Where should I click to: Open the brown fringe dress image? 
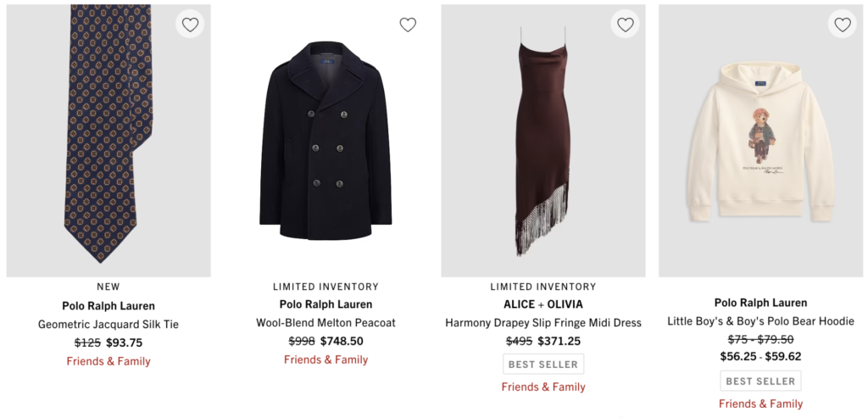coord(543,141)
